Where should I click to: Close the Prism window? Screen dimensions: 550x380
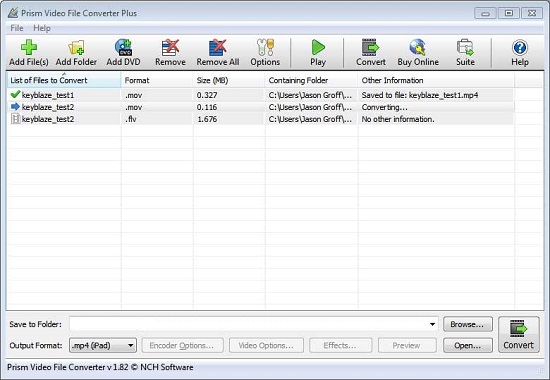coord(532,13)
